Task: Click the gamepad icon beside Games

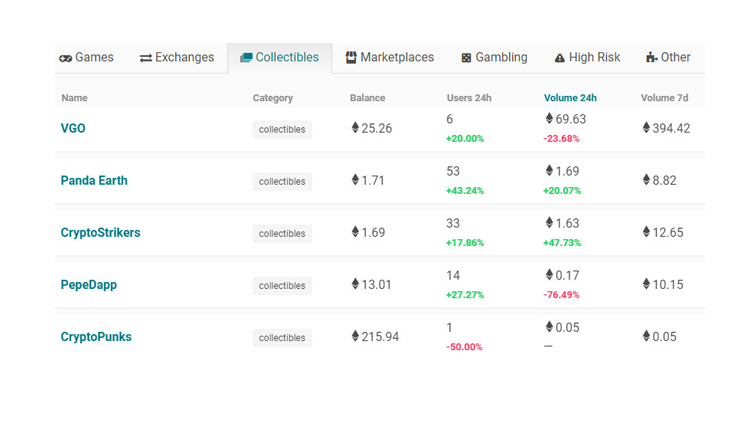Action: 66,58
